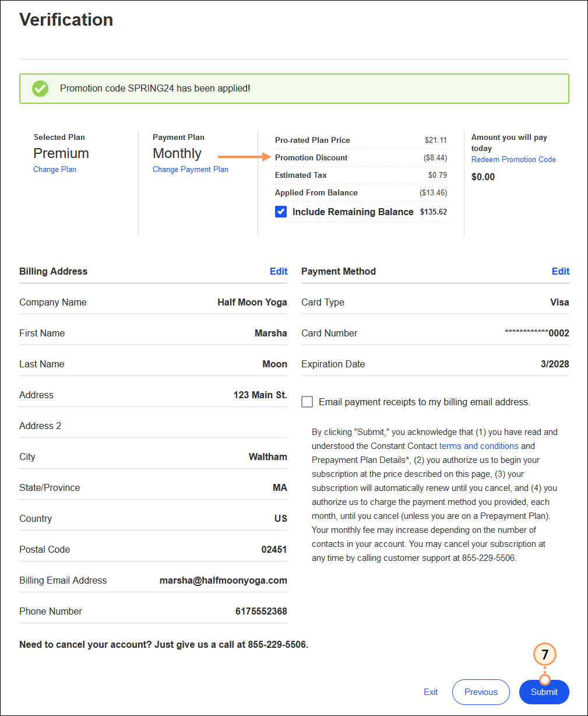Go back with the Previous button
This screenshot has width=588, height=716.
click(x=481, y=692)
